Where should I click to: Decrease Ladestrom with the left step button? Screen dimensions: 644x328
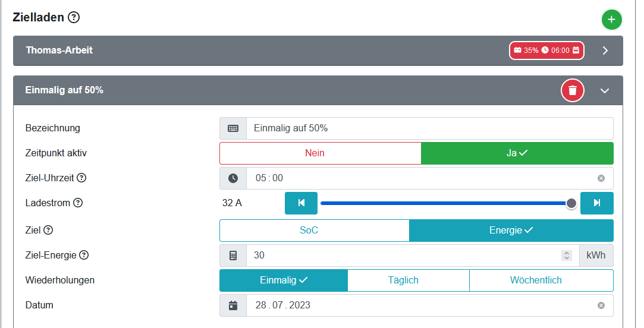(x=301, y=203)
